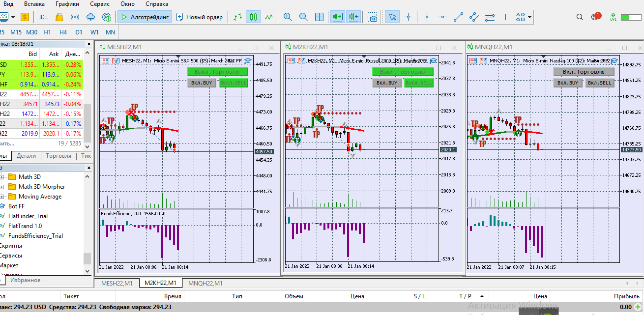Expand the Moving Average folder
Viewport: 644px width, 315px height.
(x=2, y=197)
